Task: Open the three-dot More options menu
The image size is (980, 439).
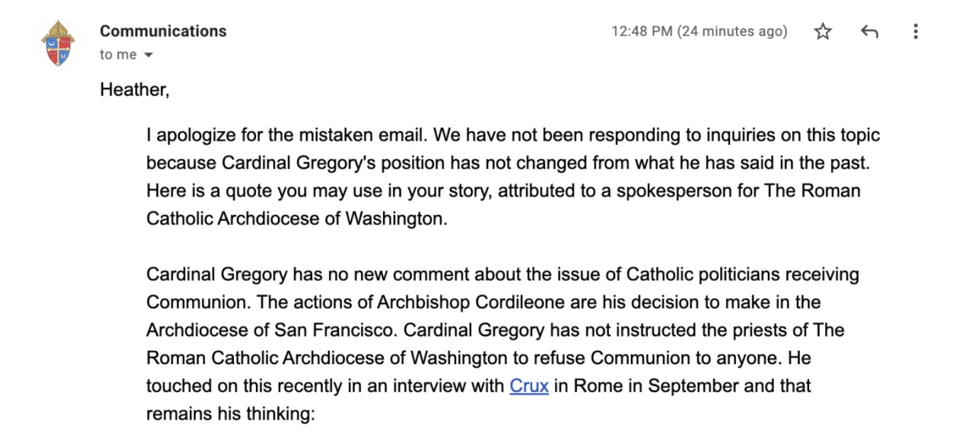Action: point(915,31)
